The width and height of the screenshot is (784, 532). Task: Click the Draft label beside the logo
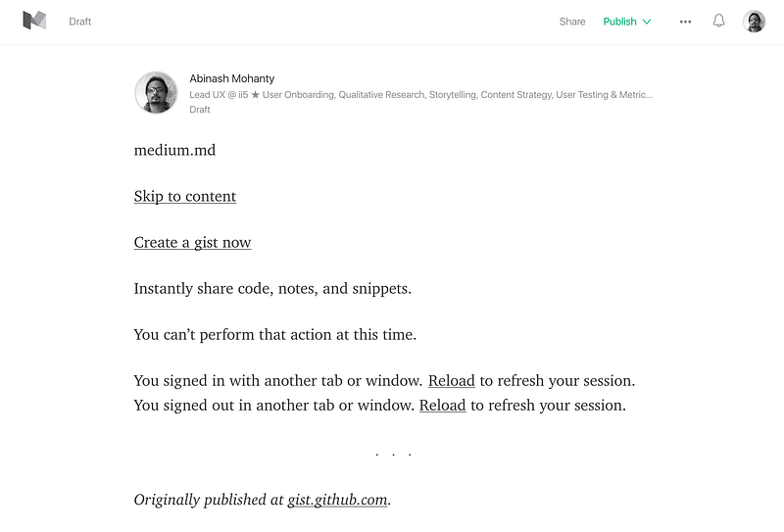[x=80, y=22]
